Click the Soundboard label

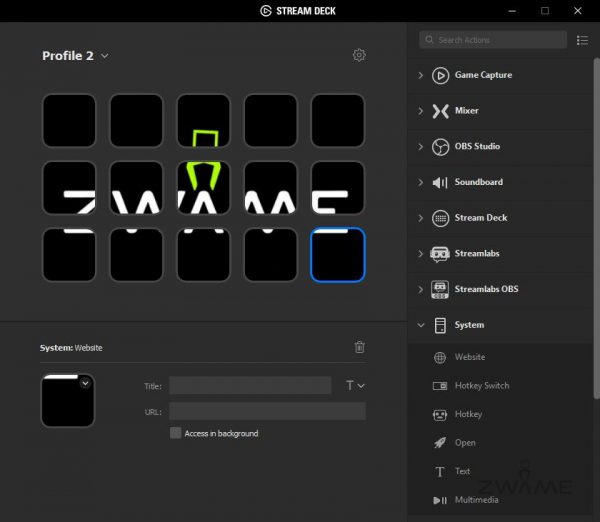point(478,182)
